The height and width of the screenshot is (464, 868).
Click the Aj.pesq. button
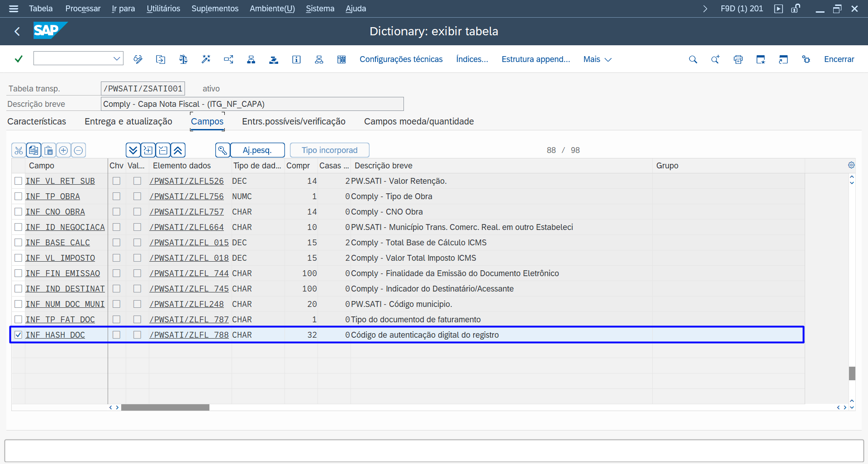[x=257, y=150]
